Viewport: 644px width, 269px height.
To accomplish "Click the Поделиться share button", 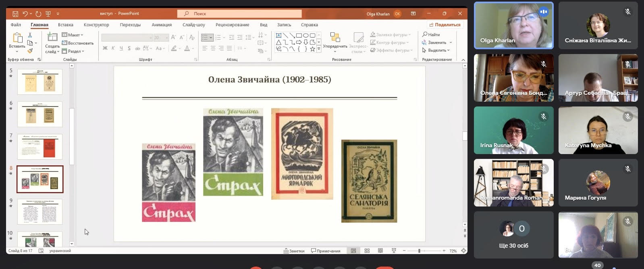I will tap(445, 25).
